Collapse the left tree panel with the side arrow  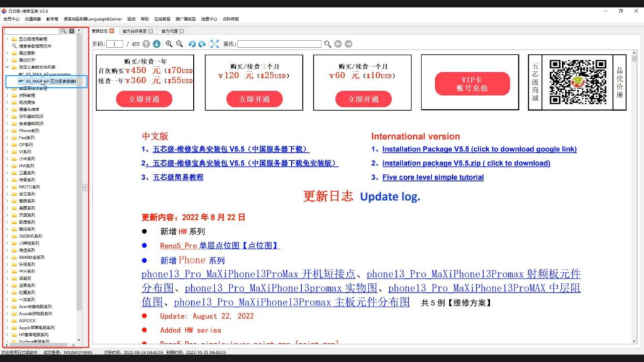tap(85, 187)
